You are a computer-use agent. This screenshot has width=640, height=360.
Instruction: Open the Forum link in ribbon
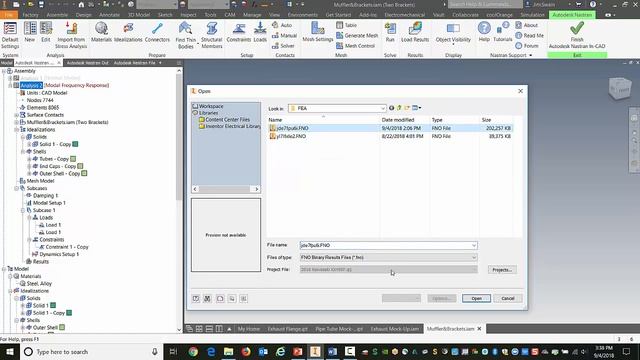[x=527, y=46]
